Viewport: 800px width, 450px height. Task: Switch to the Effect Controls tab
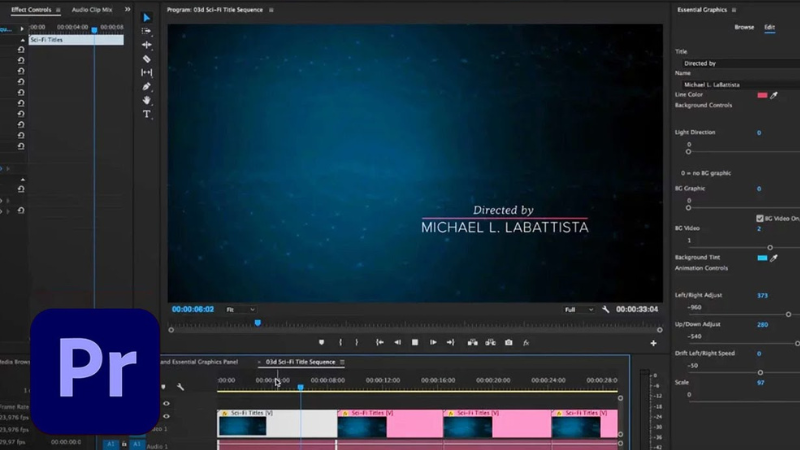(x=31, y=10)
